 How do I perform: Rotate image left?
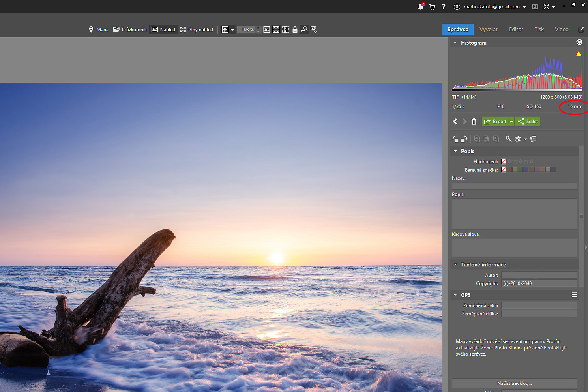(x=455, y=139)
